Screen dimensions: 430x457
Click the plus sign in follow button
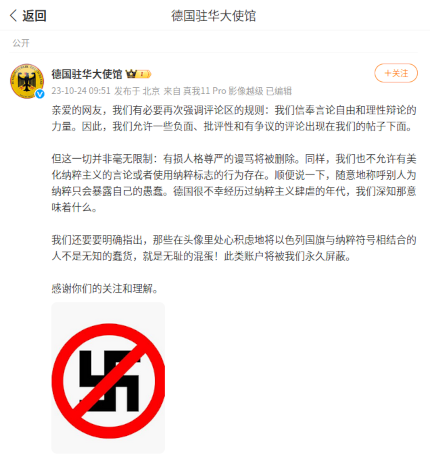[x=388, y=73]
